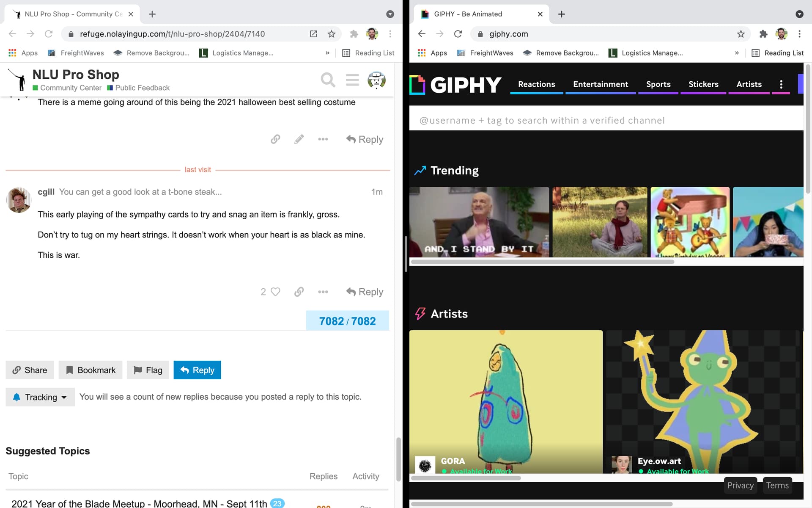This screenshot has width=812, height=508.
Task: Bookmark this topic
Action: (91, 370)
